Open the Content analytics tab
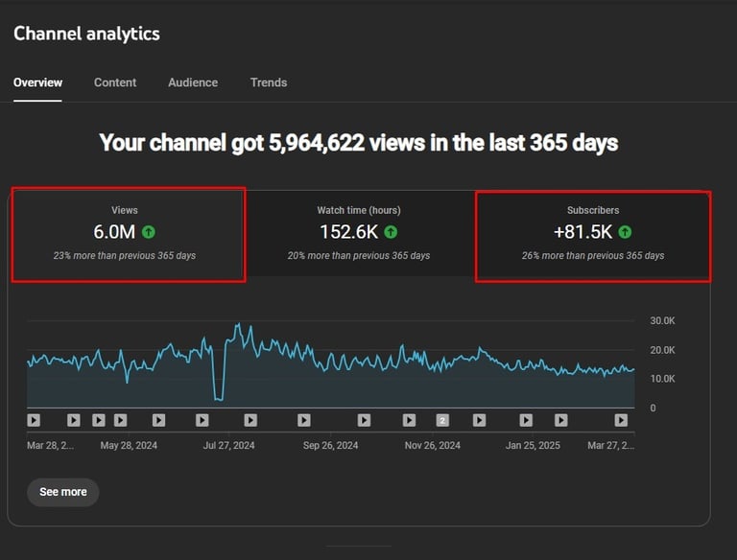The height and width of the screenshot is (560, 737). click(115, 82)
